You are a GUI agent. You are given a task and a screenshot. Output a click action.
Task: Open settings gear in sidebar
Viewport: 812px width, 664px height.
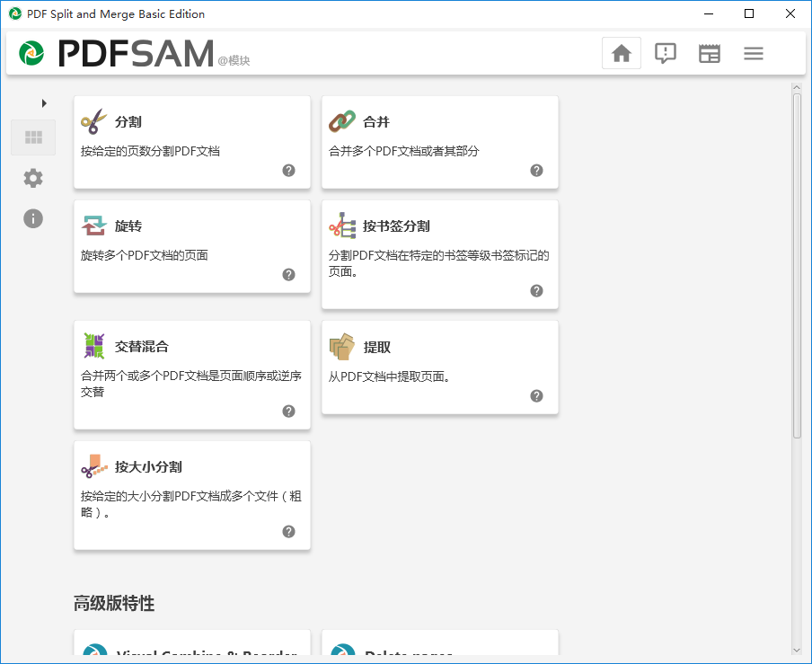(33, 178)
